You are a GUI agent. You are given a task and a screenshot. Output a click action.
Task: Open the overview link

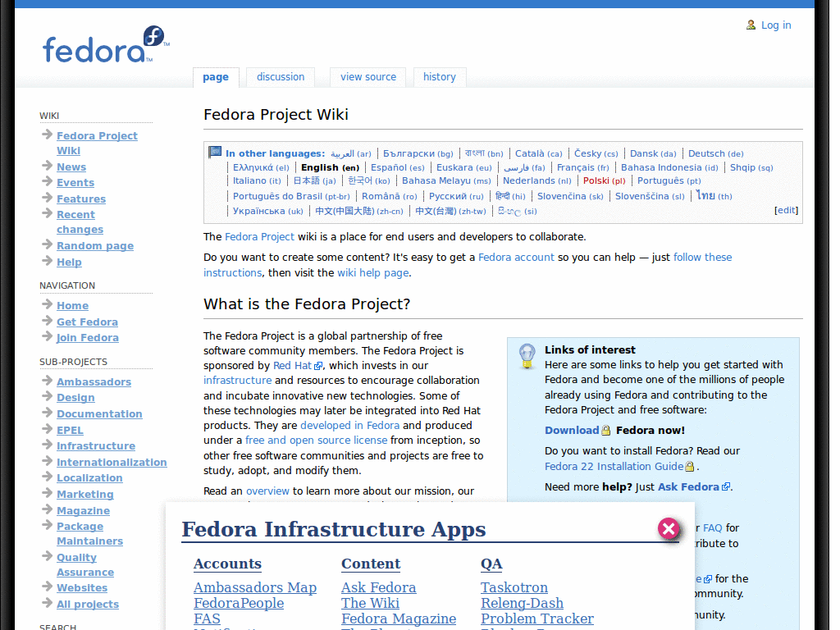tap(267, 491)
